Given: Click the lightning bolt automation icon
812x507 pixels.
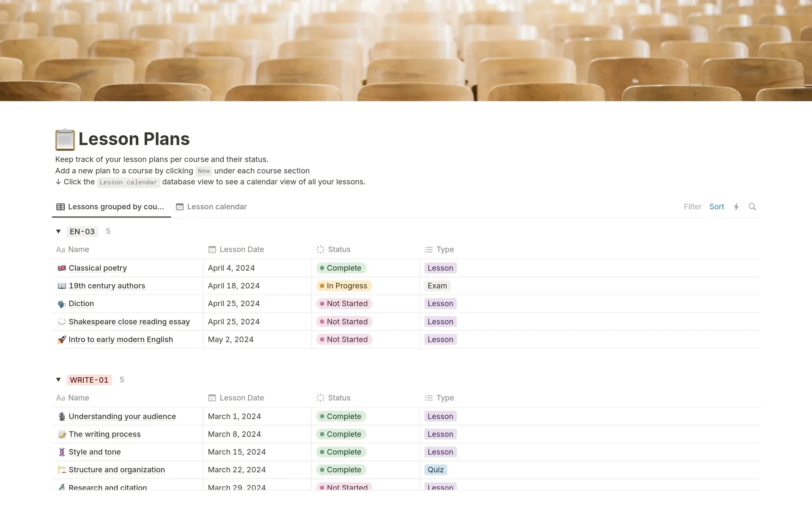Looking at the screenshot, I should (737, 207).
